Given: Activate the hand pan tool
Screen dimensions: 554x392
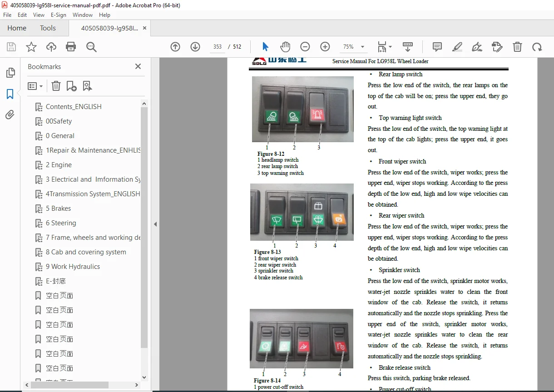Looking at the screenshot, I should (x=285, y=46).
